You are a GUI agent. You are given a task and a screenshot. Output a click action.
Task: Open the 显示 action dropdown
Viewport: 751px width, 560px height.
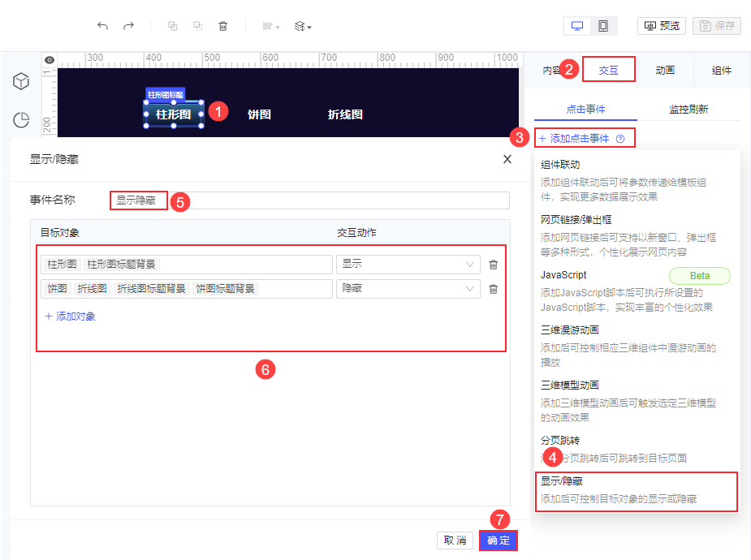408,265
